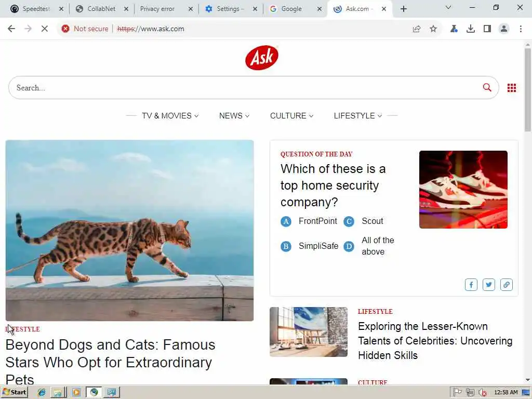Click the 12:58 AM clock
This screenshot has width=532, height=399.
click(x=506, y=393)
